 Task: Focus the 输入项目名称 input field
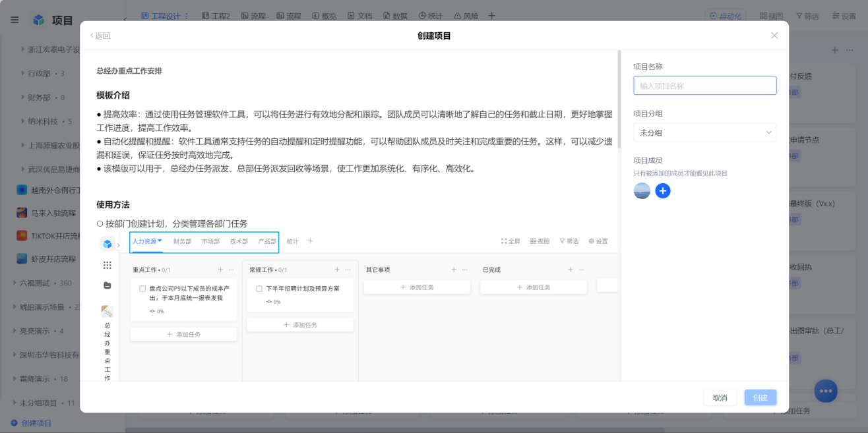[705, 86]
